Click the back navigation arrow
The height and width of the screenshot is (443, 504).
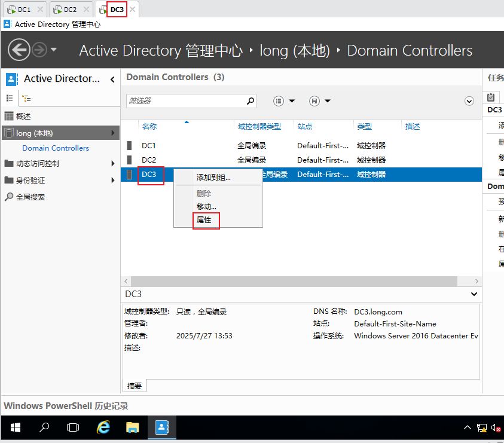pyautogui.click(x=19, y=50)
